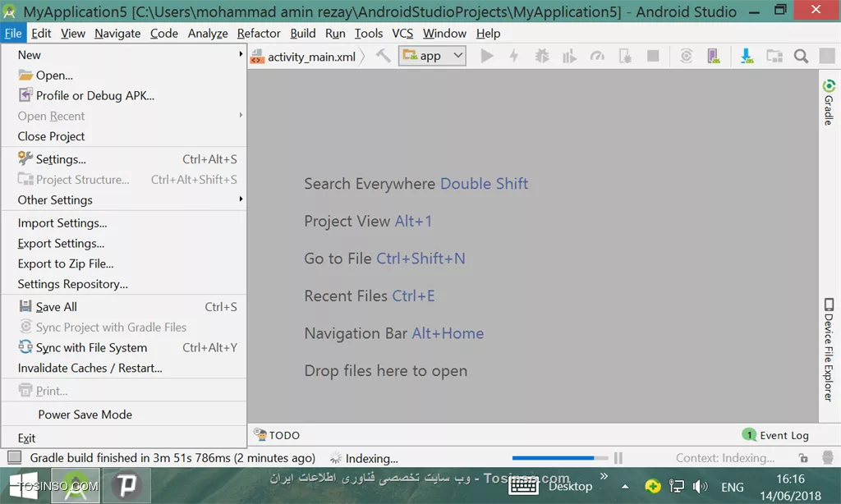Open the Code menu
This screenshot has width=841, height=504.
point(163,33)
